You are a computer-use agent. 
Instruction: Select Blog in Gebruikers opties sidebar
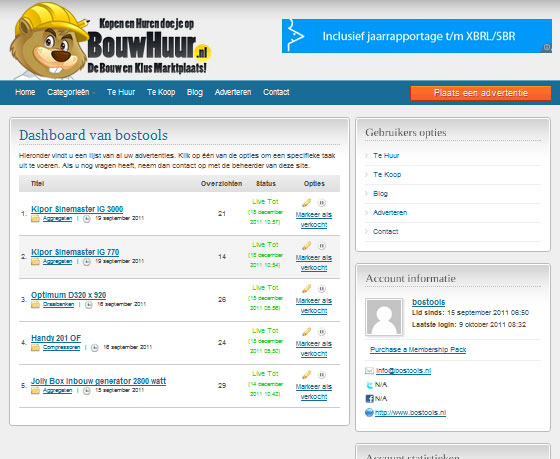[x=380, y=194]
